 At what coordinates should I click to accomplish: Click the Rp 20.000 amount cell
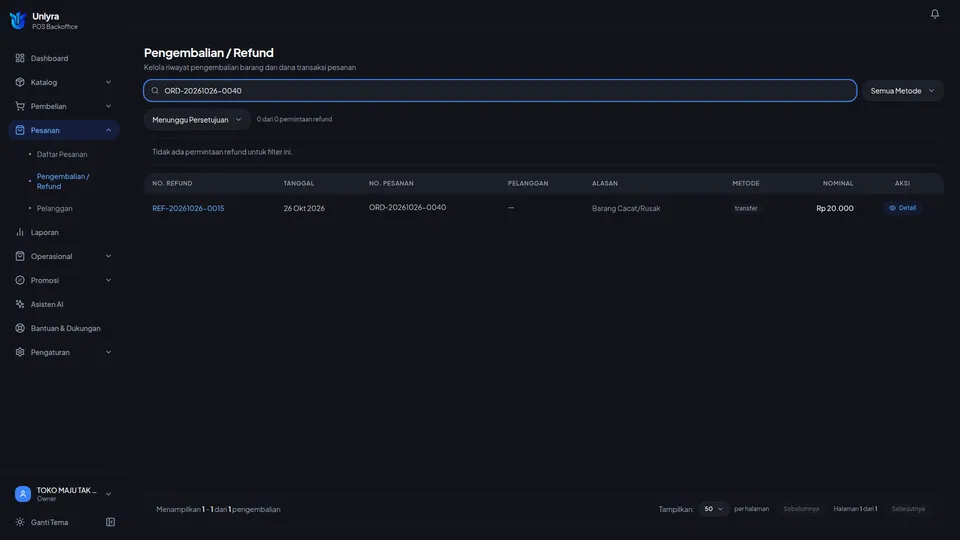coord(834,208)
